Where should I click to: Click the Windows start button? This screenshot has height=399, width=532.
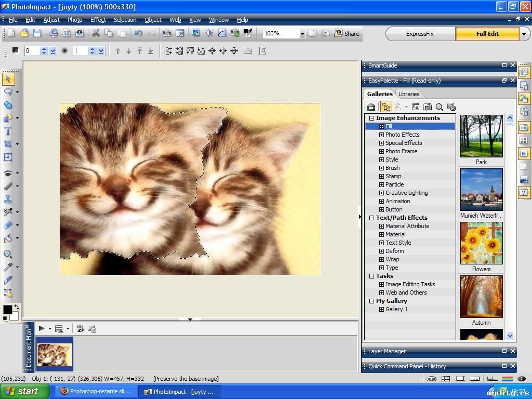(x=24, y=391)
